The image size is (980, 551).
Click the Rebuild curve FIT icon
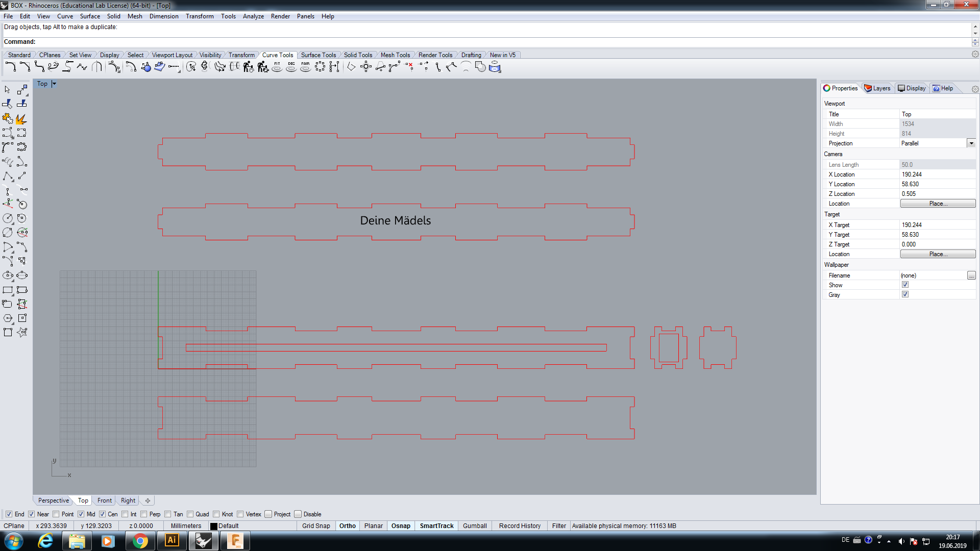coord(277,67)
